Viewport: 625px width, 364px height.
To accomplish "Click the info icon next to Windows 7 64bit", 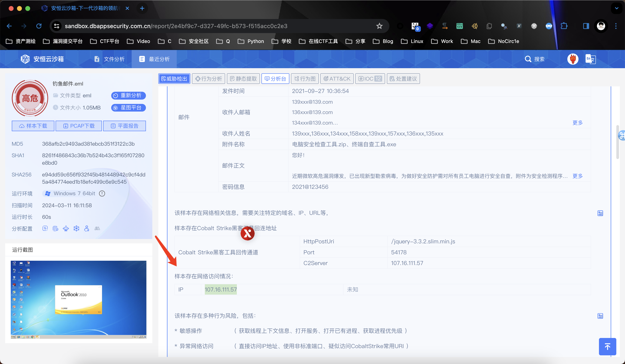I will coord(102,193).
